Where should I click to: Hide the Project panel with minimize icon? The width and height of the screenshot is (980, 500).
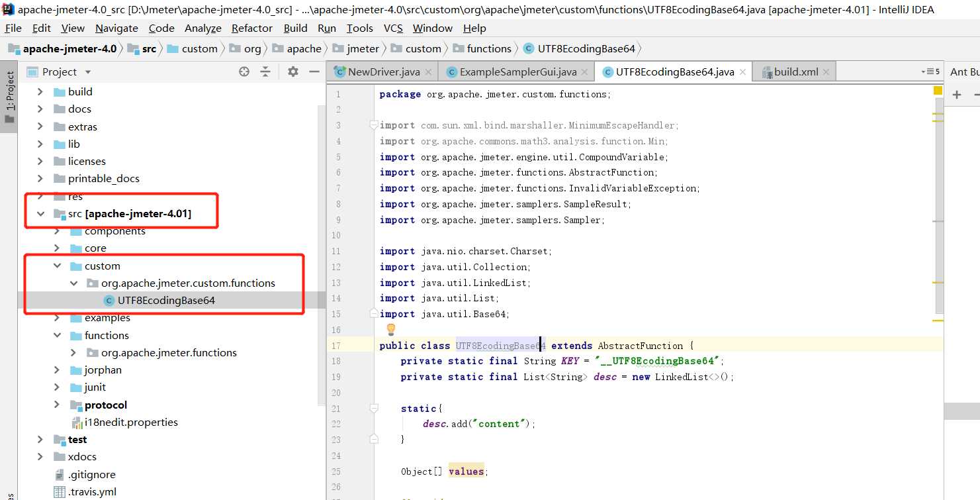click(314, 72)
